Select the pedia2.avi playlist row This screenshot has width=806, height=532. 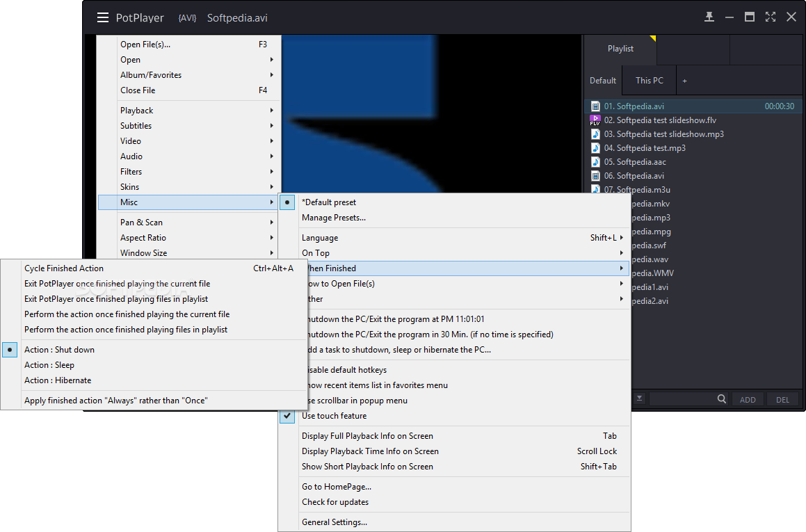716,301
